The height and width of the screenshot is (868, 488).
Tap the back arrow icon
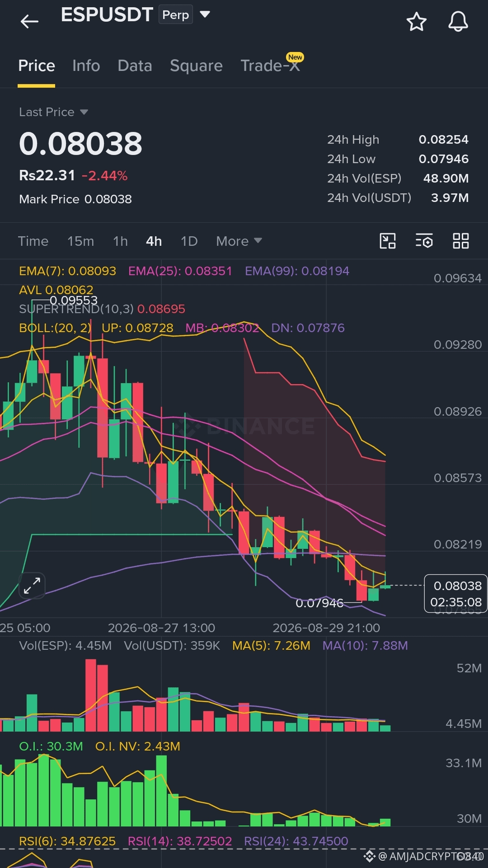(29, 21)
